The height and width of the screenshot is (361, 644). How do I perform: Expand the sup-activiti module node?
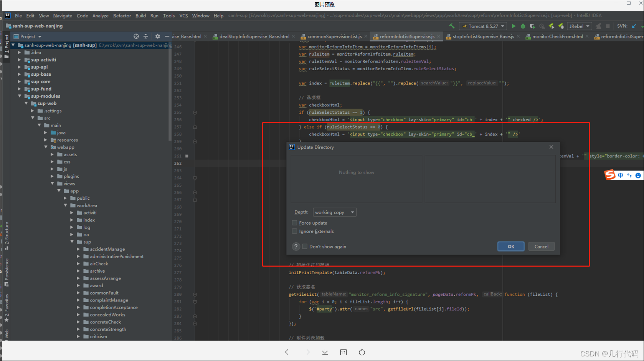[20, 60]
